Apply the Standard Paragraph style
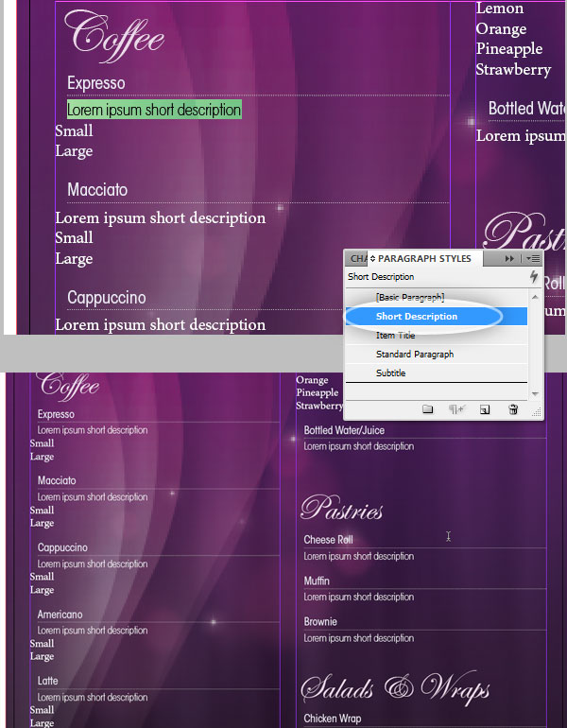The height and width of the screenshot is (728, 567). pos(415,355)
